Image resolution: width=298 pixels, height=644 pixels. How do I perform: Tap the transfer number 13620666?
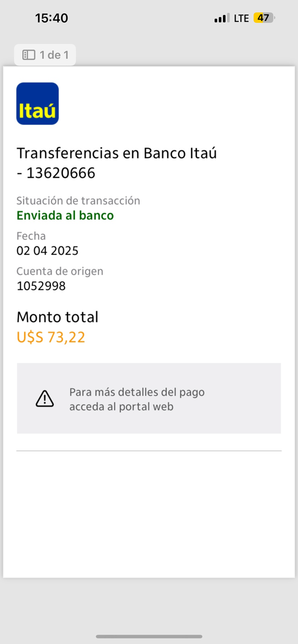[x=61, y=173]
